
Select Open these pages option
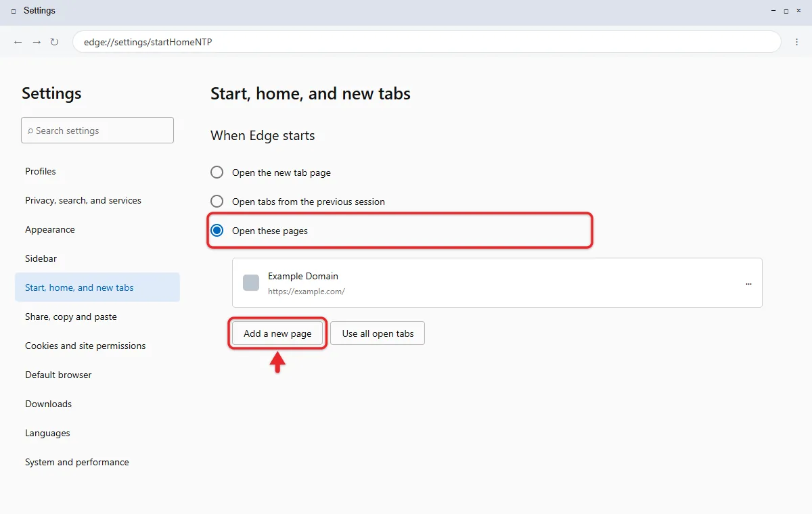click(217, 231)
